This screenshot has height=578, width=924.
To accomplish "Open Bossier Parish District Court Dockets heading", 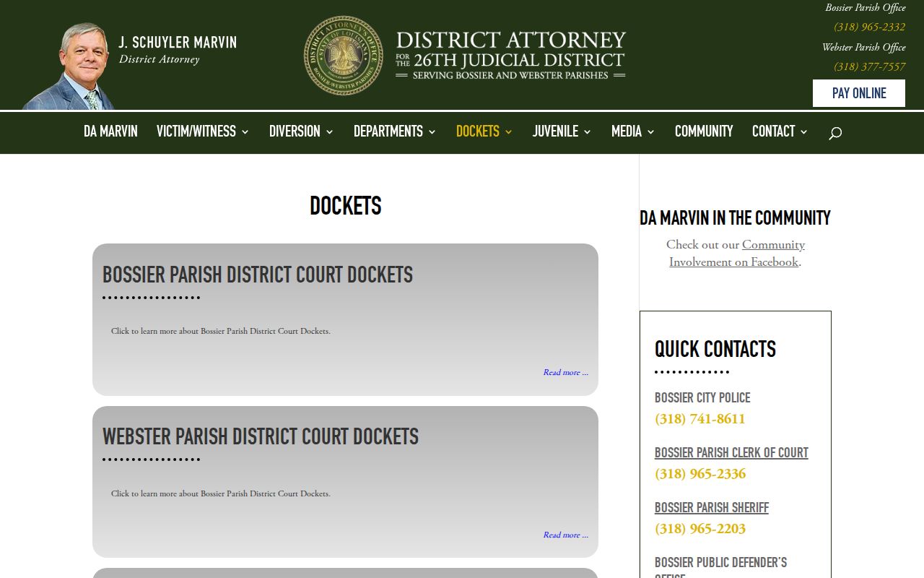I will (258, 275).
